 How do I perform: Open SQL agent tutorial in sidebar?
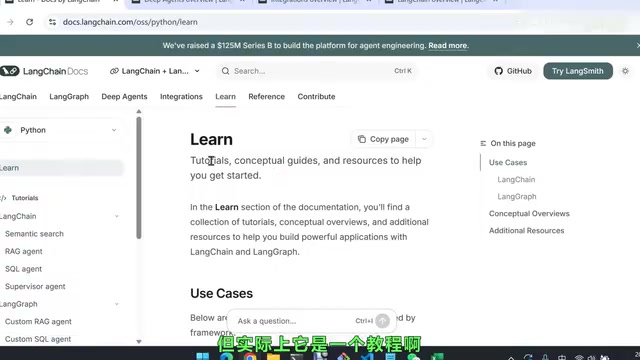(x=23, y=269)
